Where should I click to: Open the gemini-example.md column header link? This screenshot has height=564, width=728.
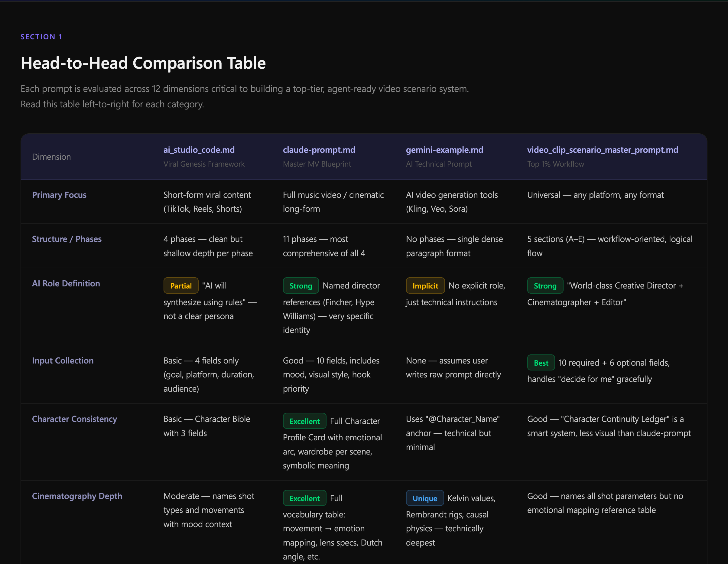click(x=444, y=150)
